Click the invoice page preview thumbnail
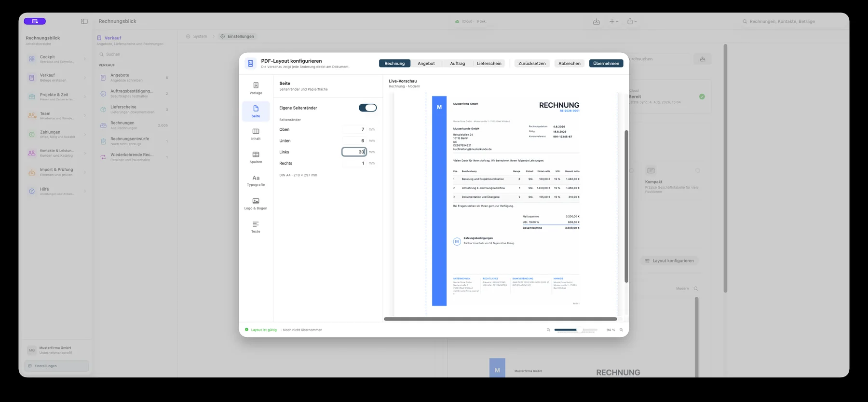 pyautogui.click(x=506, y=203)
